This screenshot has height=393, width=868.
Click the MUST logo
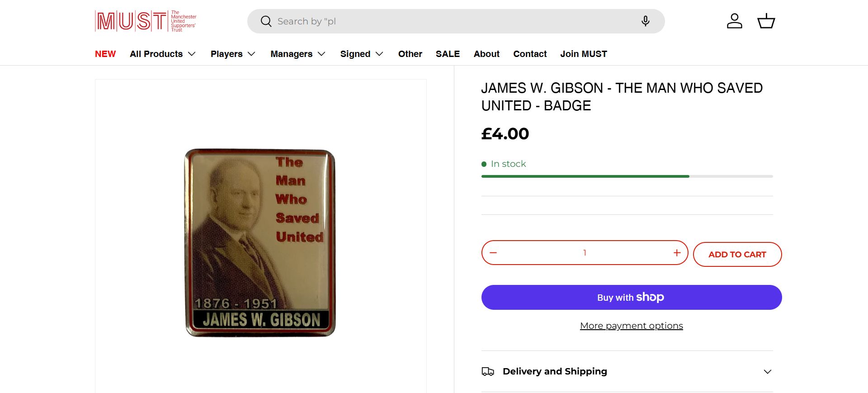click(x=146, y=21)
